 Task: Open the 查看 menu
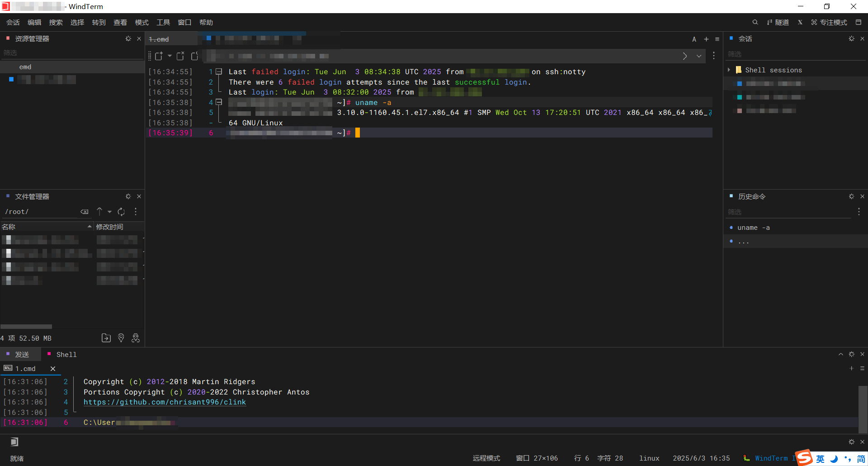click(120, 23)
